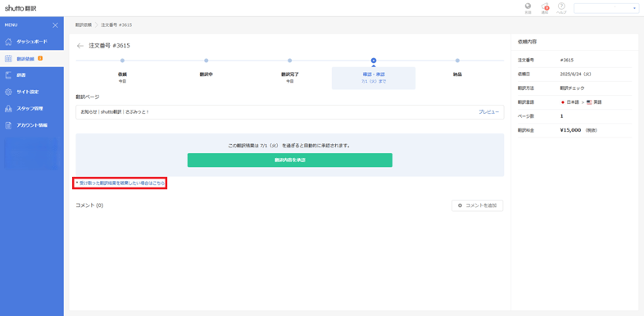Click the auto-approval notice mentioning 7/1（火）
The image size is (644, 316).
(x=289, y=145)
